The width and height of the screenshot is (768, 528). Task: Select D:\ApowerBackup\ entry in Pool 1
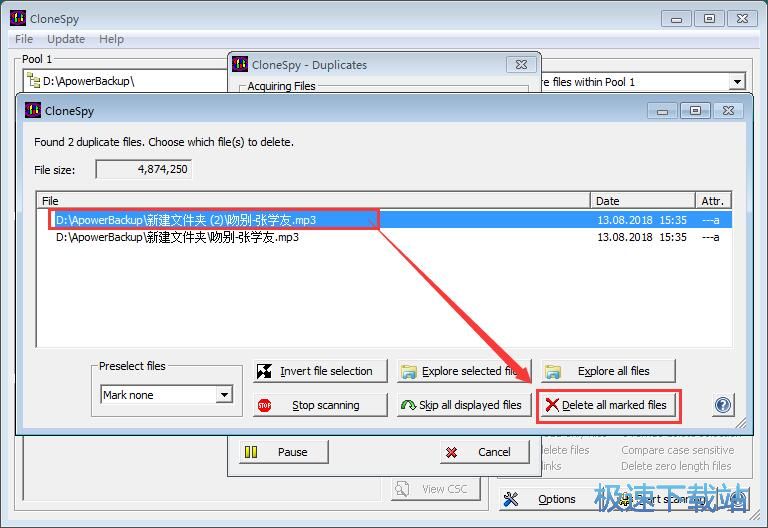click(88, 81)
